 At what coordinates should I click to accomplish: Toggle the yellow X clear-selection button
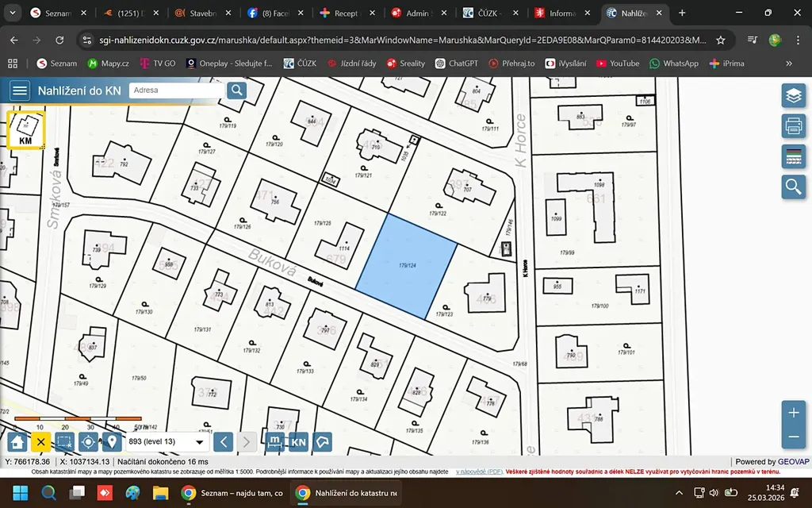point(42,442)
